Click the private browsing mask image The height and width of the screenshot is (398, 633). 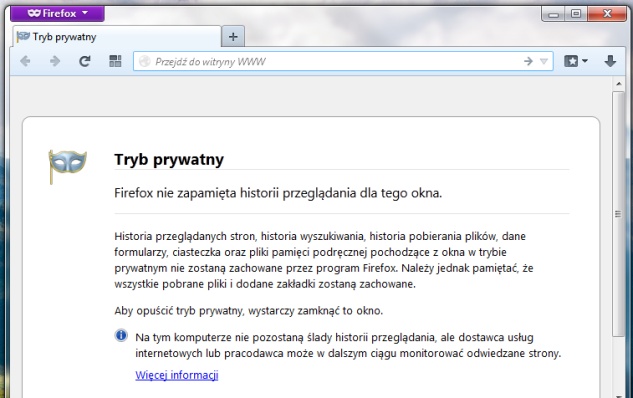(68, 167)
